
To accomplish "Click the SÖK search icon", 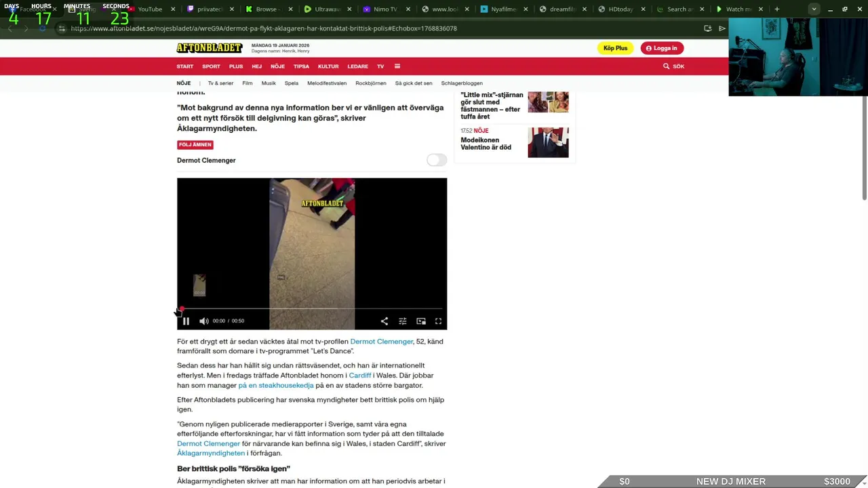I will click(x=673, y=66).
